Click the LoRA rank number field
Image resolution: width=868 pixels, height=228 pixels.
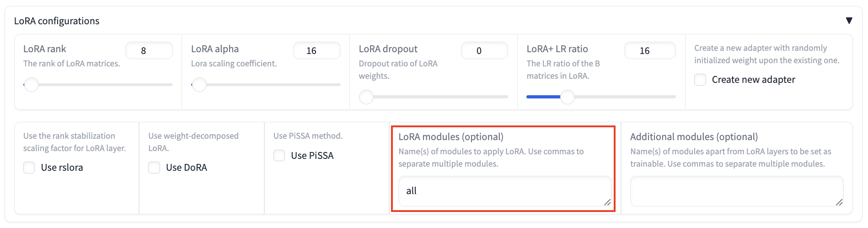coord(149,51)
